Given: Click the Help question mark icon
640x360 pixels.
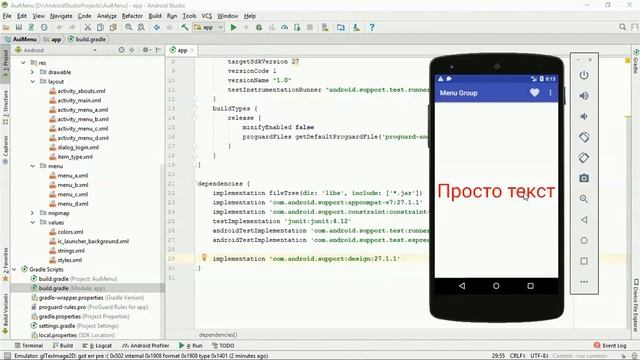Looking at the screenshot, I should click(371, 27).
